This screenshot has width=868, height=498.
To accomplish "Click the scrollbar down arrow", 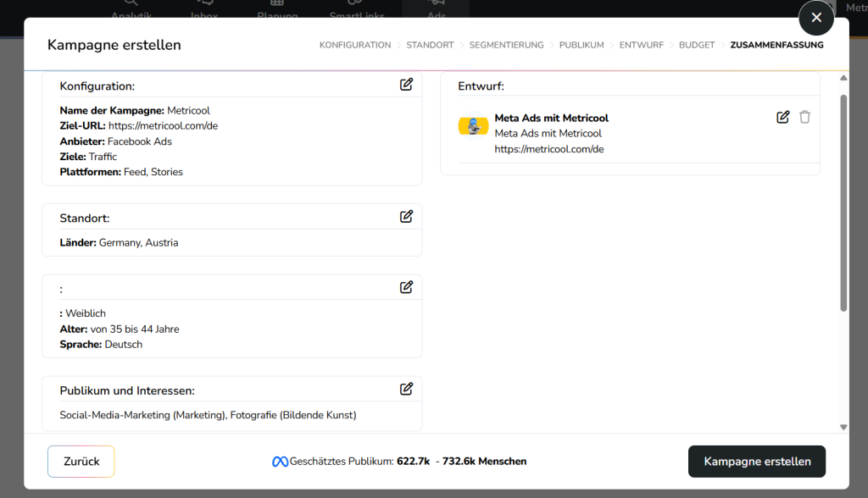I will pos(843,427).
